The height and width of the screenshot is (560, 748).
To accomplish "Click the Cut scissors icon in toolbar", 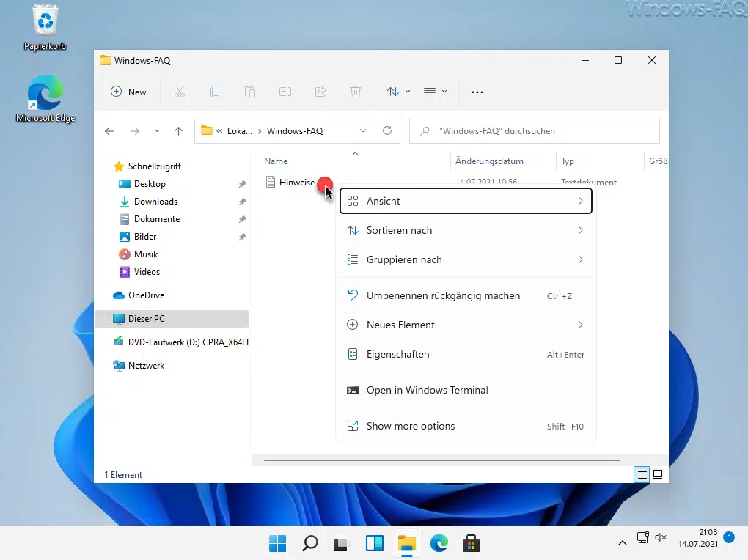I will [x=180, y=92].
